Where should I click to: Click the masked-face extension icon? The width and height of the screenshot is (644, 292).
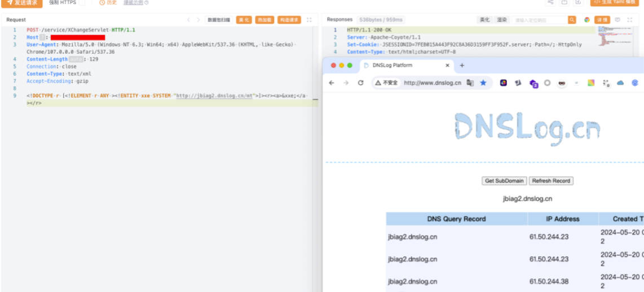coord(562,82)
